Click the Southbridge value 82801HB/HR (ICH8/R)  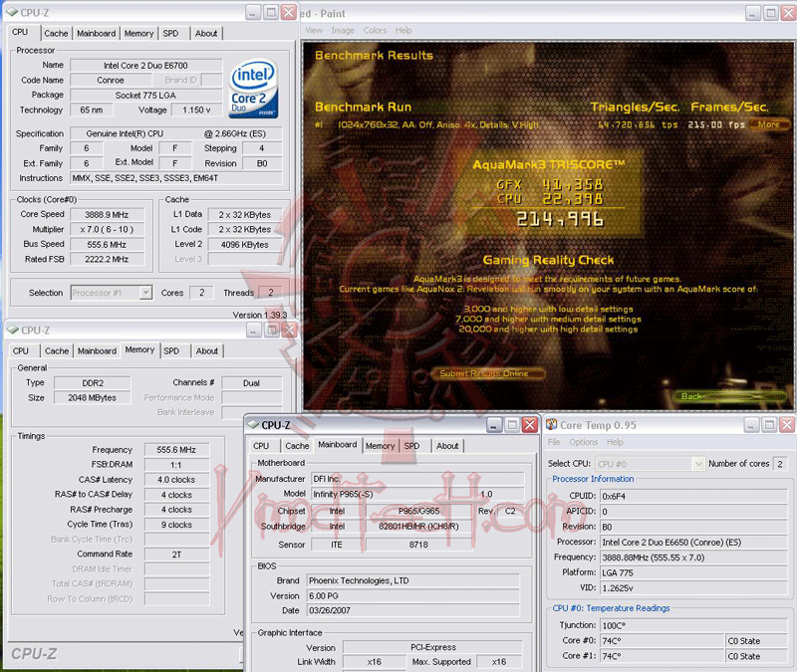coord(418,527)
